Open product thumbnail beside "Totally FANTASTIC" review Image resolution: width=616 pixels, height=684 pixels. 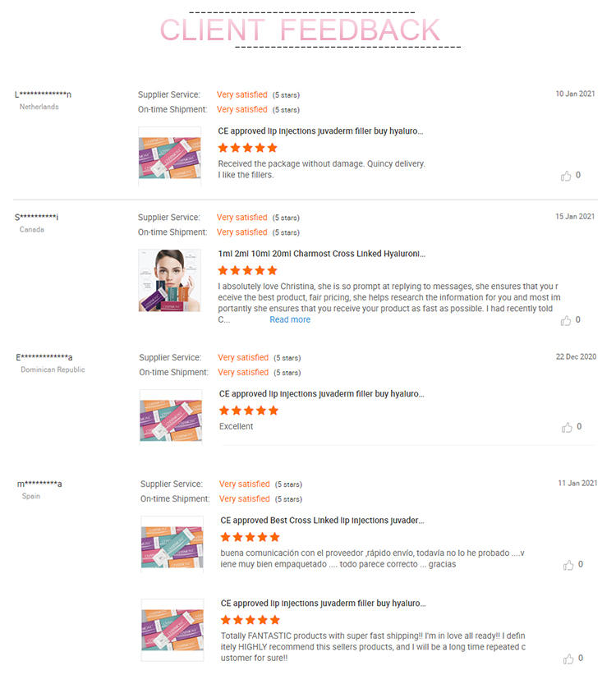[x=172, y=629]
